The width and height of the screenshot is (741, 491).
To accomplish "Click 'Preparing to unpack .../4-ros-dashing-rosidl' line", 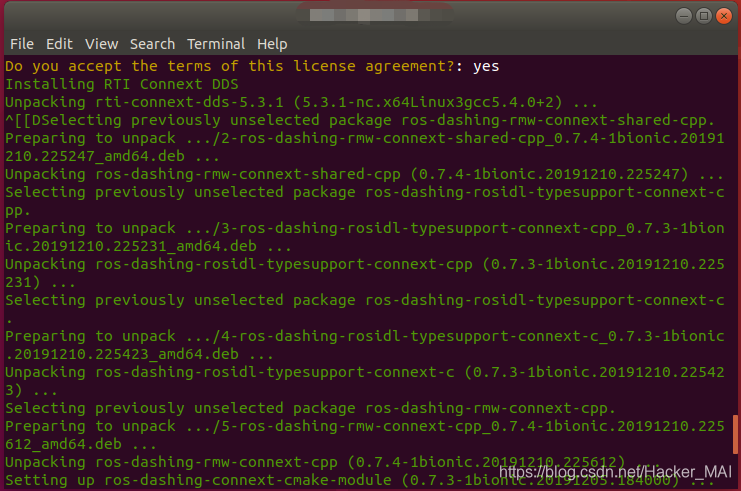I will pyautogui.click(x=364, y=345).
